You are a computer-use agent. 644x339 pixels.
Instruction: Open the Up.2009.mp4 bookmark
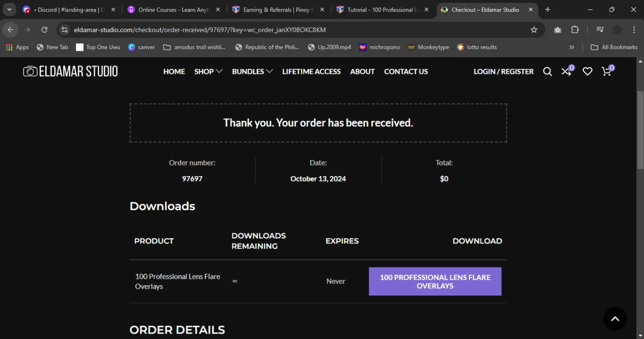pos(330,47)
